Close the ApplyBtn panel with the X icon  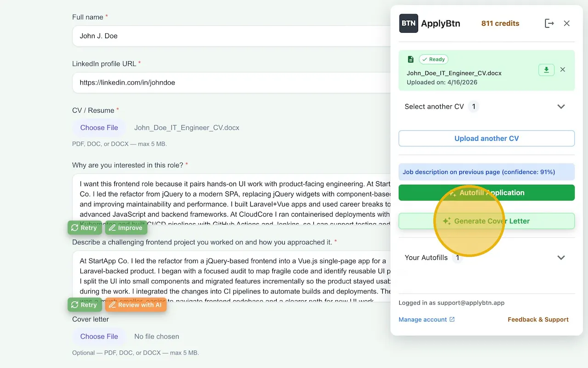pyautogui.click(x=567, y=23)
